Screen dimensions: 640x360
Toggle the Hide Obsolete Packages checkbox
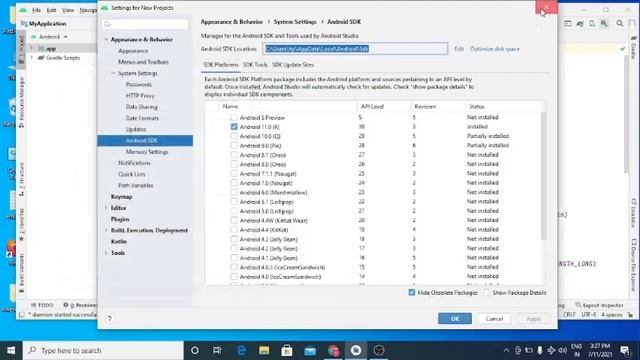[x=412, y=292]
